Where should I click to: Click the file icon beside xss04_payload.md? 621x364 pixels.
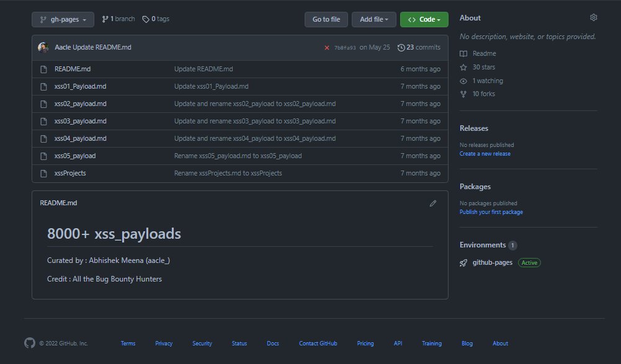pos(43,139)
